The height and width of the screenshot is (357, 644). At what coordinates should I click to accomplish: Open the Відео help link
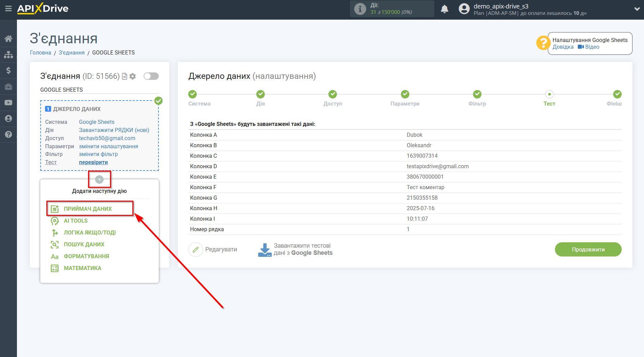[588, 47]
